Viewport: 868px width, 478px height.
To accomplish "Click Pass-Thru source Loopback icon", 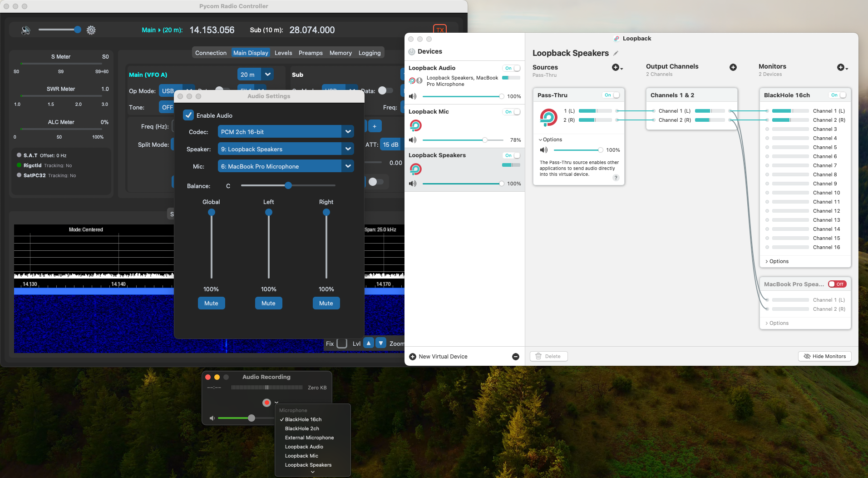I will pyautogui.click(x=548, y=117).
